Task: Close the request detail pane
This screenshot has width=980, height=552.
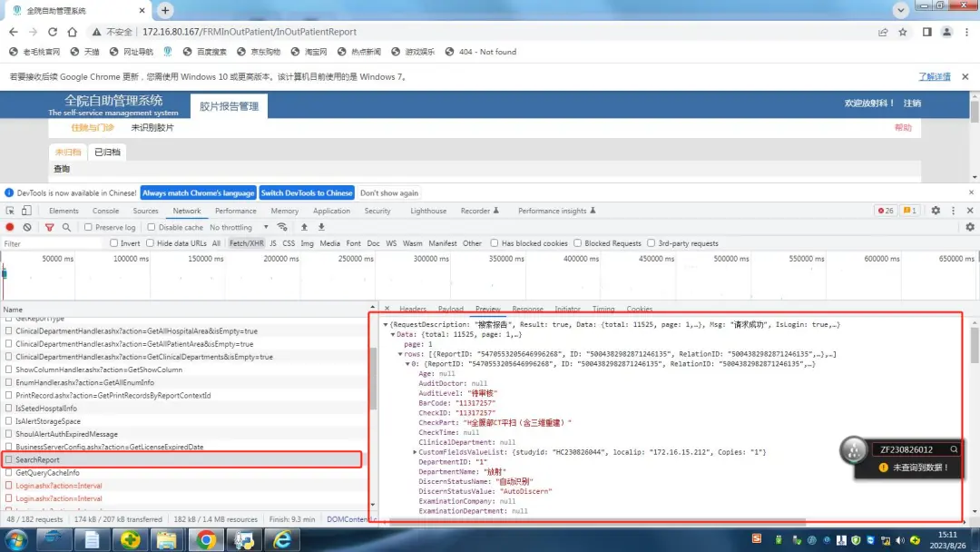Action: tap(387, 309)
